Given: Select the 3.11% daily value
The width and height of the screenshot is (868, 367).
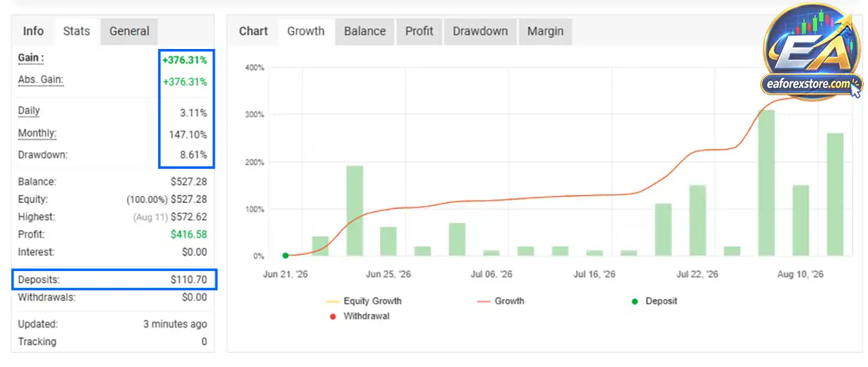Looking at the screenshot, I should (193, 112).
